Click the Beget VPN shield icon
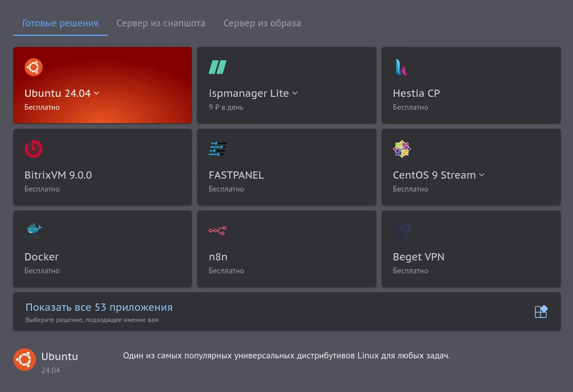Image resolution: width=573 pixels, height=392 pixels. [x=401, y=231]
